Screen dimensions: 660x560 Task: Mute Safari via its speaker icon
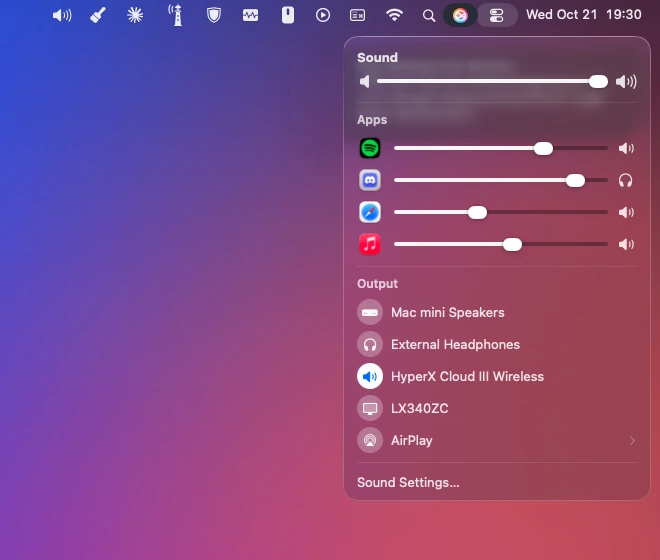point(626,212)
